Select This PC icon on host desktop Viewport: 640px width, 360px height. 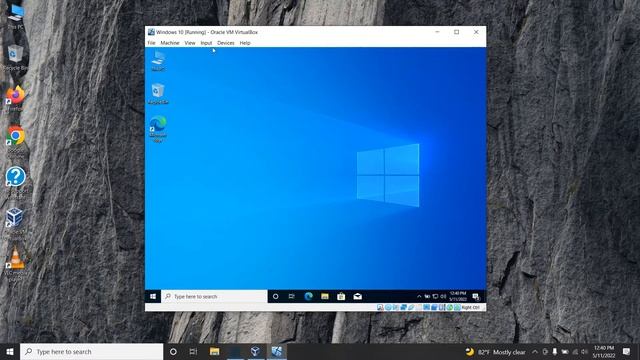coord(16,16)
